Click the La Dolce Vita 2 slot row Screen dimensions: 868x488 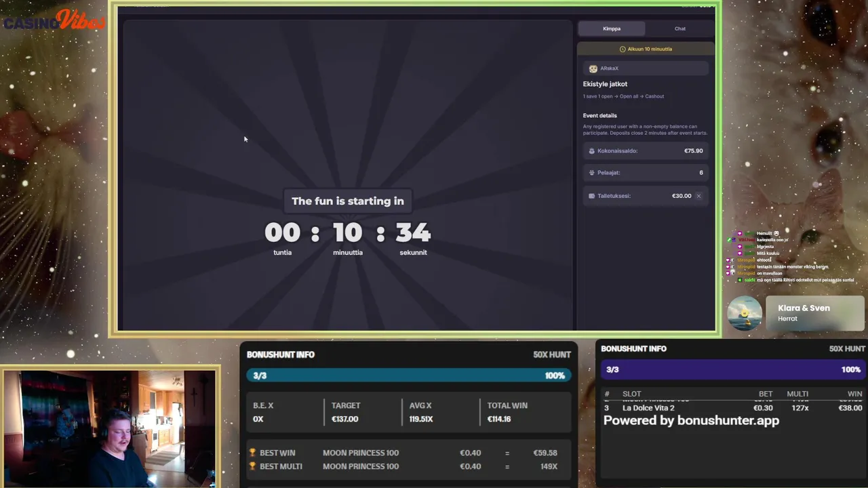click(x=733, y=408)
